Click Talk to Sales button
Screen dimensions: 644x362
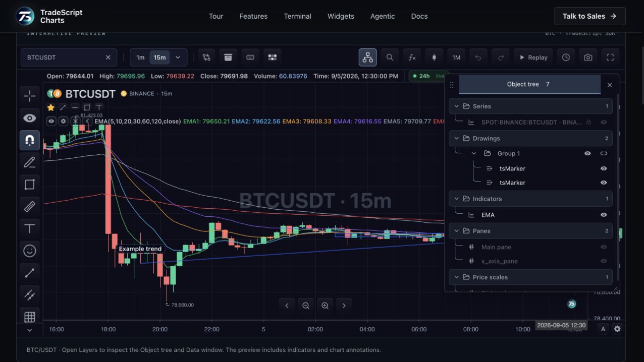589,16
